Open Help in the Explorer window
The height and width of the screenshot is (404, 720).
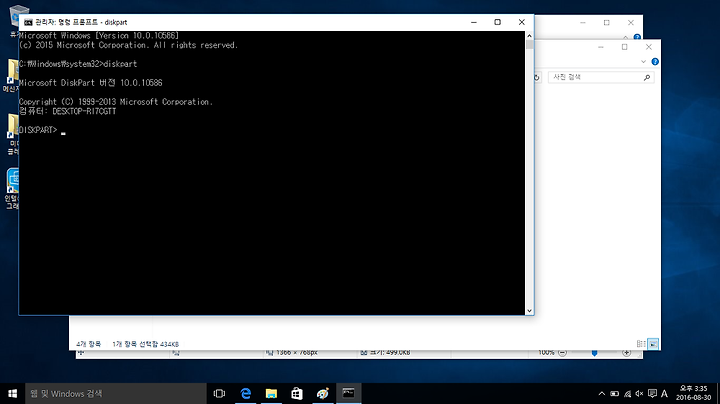click(655, 62)
